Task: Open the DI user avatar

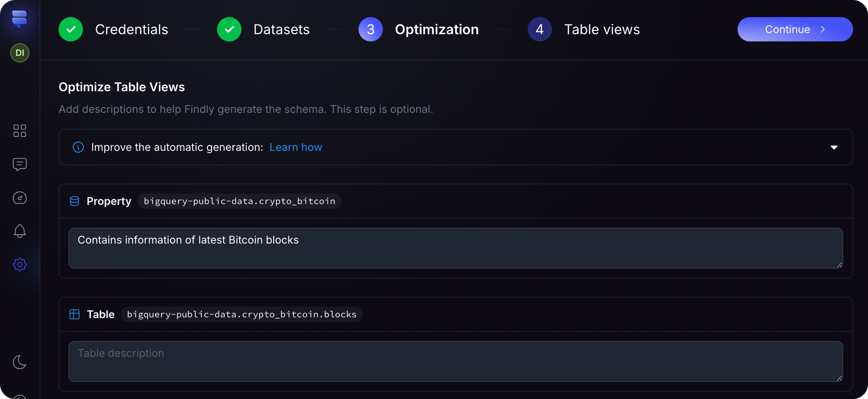Action: tap(20, 53)
